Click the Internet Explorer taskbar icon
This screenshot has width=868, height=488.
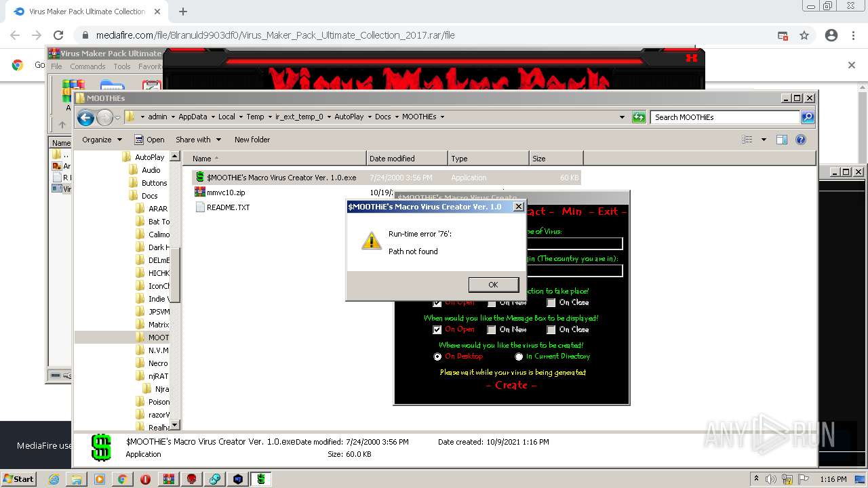(x=54, y=479)
